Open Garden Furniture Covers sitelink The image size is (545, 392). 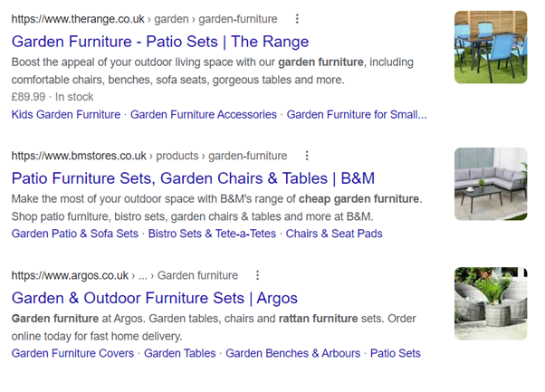pyautogui.click(x=72, y=353)
